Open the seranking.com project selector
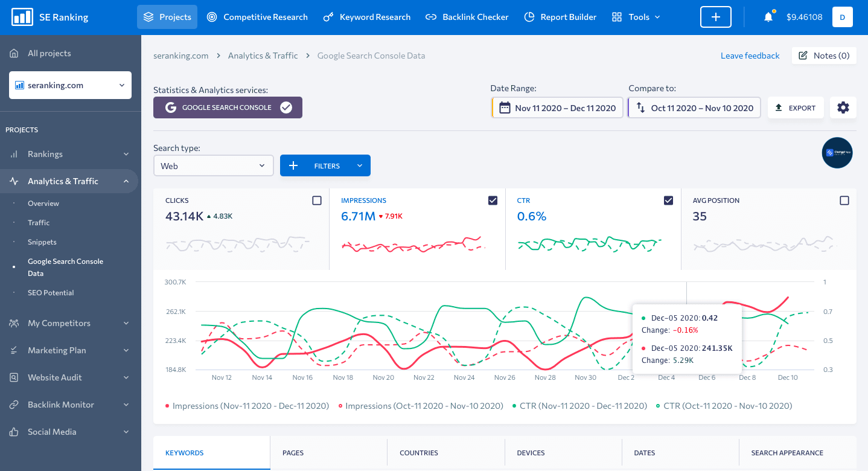 click(70, 85)
